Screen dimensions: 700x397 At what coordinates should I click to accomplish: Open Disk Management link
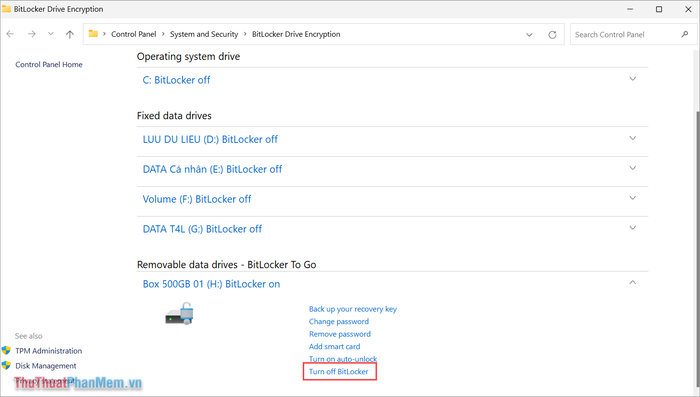point(46,366)
